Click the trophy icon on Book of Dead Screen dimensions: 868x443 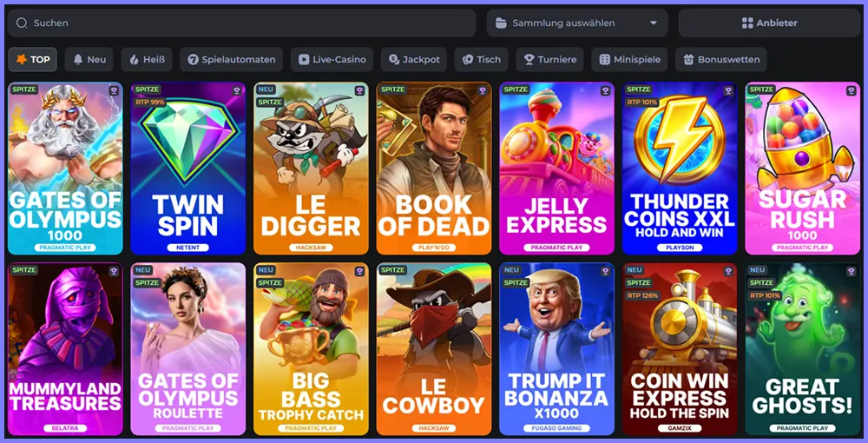click(x=483, y=90)
